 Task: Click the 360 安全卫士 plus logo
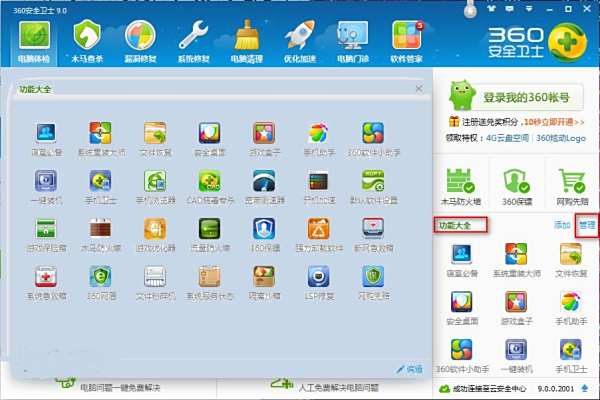click(x=567, y=41)
